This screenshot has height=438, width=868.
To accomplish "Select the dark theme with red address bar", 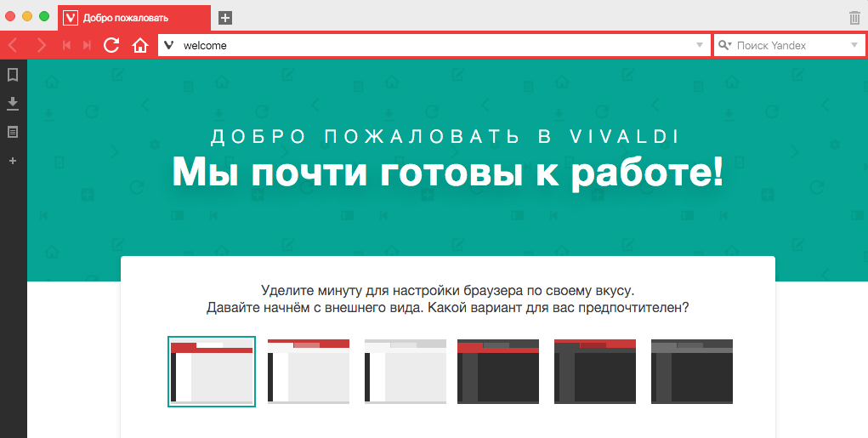I will pyautogui.click(x=497, y=371).
